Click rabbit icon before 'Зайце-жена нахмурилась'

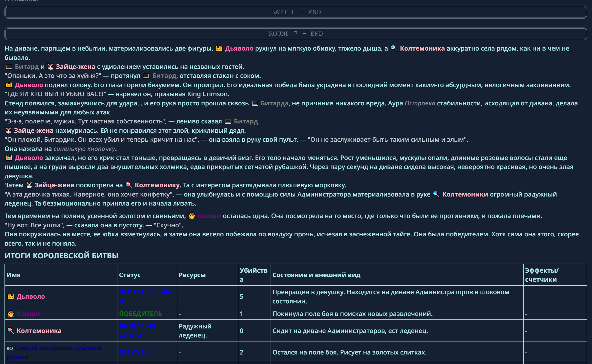pyautogui.click(x=9, y=130)
